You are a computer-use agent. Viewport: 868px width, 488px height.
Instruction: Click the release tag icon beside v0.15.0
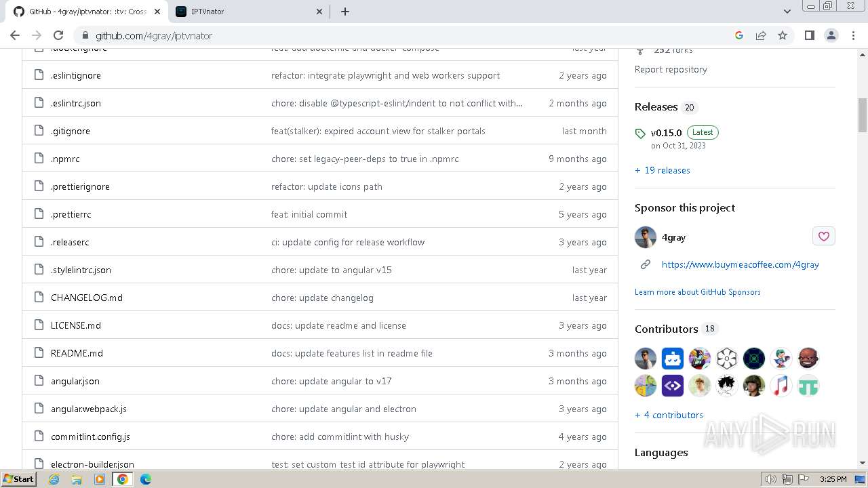(x=640, y=134)
